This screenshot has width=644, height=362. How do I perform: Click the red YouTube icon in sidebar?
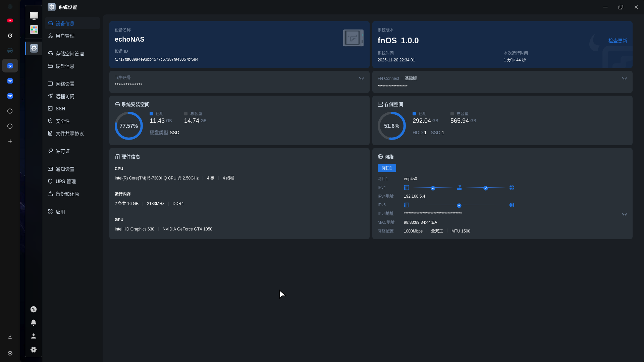click(x=10, y=20)
